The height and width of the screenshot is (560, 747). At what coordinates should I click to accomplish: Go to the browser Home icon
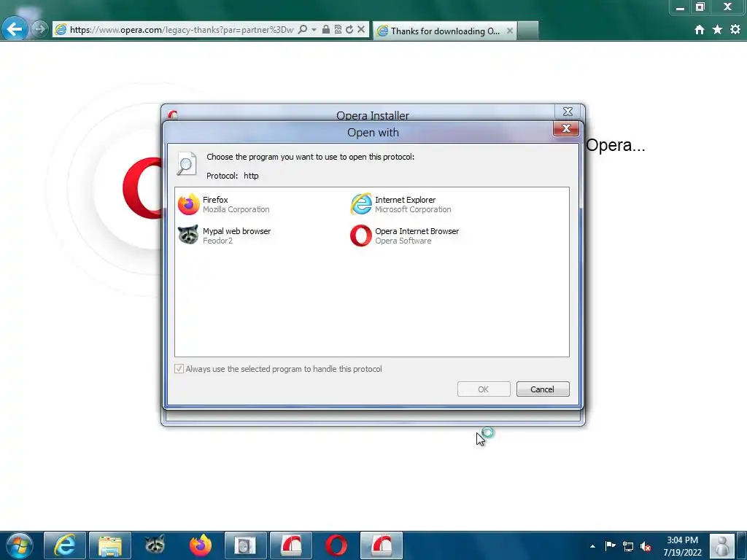(x=700, y=29)
